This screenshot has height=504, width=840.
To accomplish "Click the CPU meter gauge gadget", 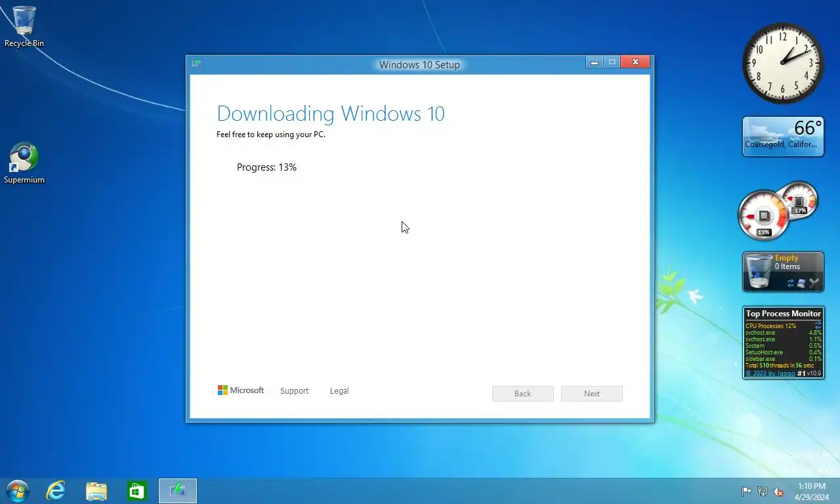I will pyautogui.click(x=763, y=216).
